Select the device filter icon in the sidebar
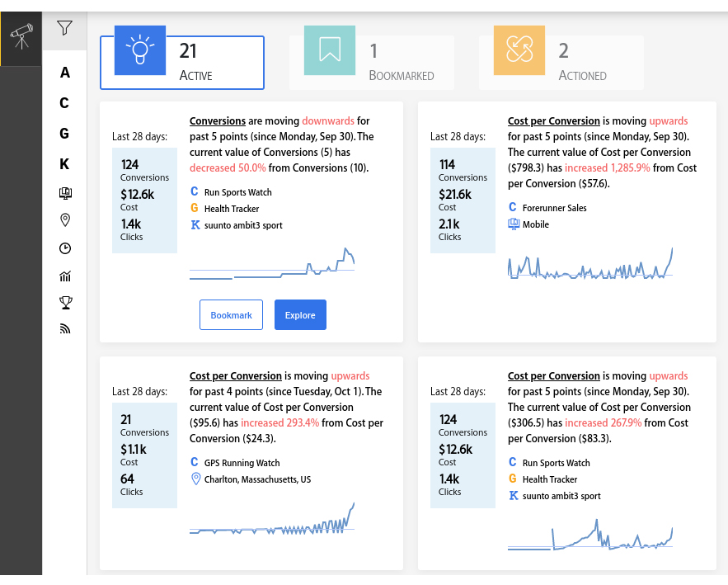 point(65,193)
